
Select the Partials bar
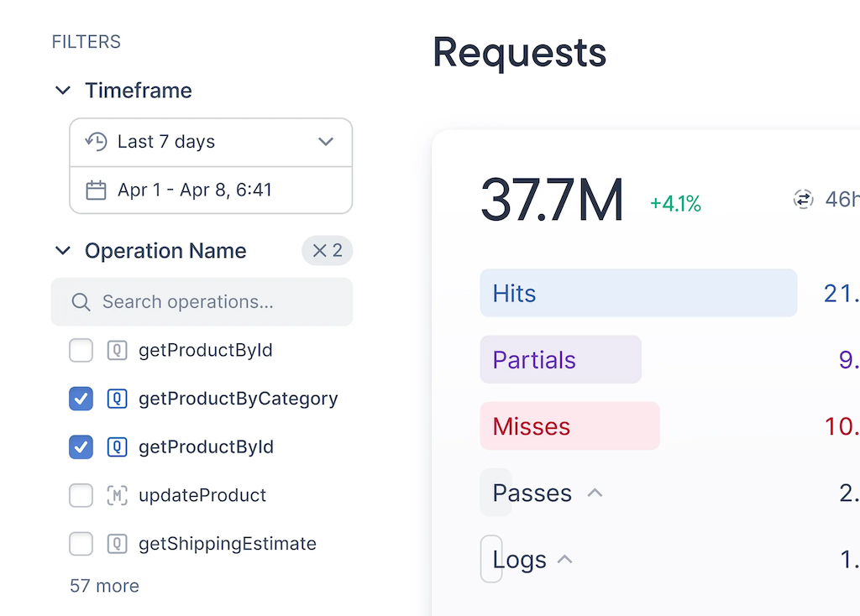pos(560,359)
